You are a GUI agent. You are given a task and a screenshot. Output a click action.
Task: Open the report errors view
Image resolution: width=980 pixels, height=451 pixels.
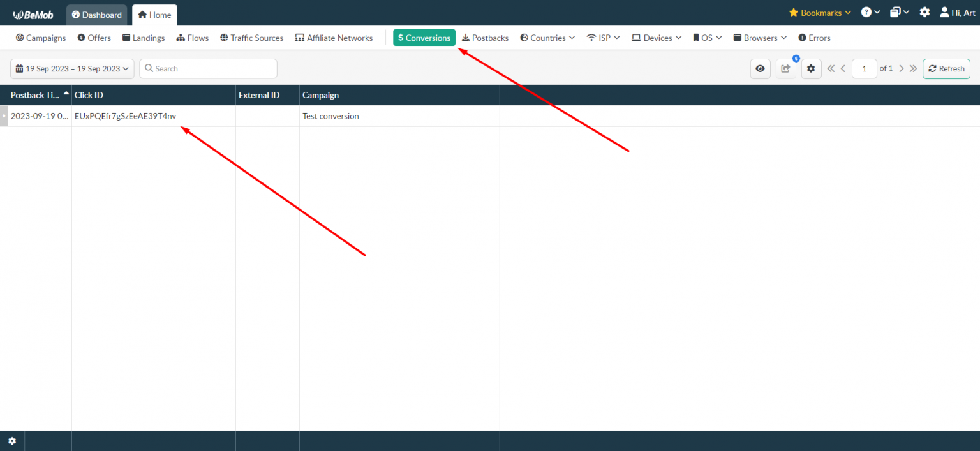pos(814,38)
